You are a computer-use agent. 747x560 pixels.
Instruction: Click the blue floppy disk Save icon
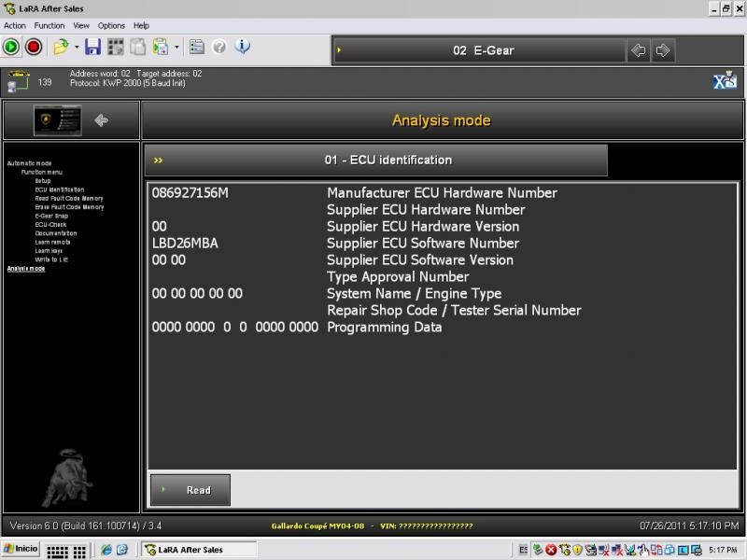click(92, 47)
